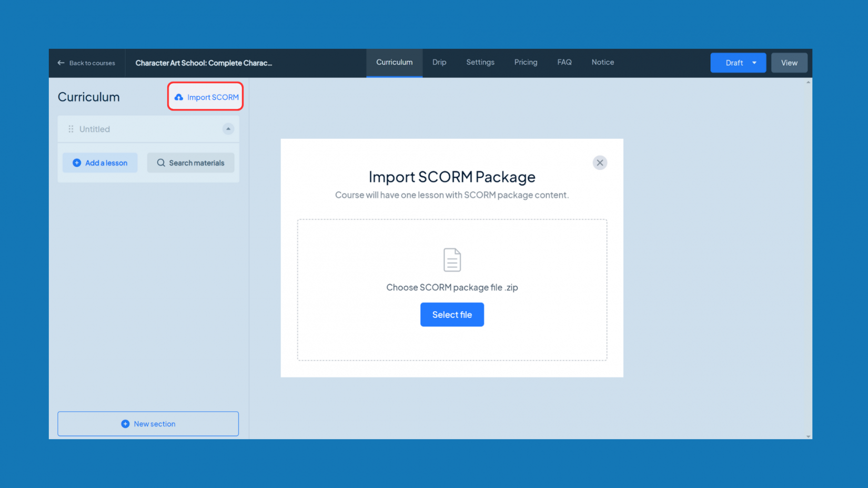Go to the Settings tab
Viewport: 868px width, 488px height.
coord(480,62)
